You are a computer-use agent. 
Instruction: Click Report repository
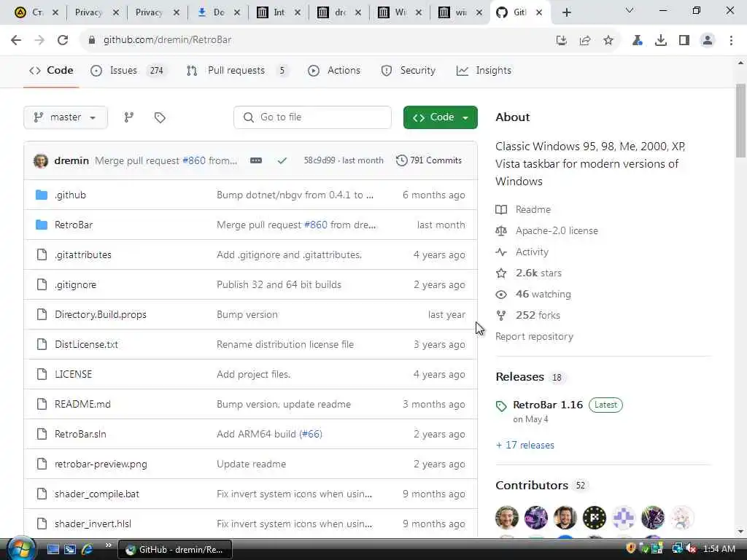[534, 337]
